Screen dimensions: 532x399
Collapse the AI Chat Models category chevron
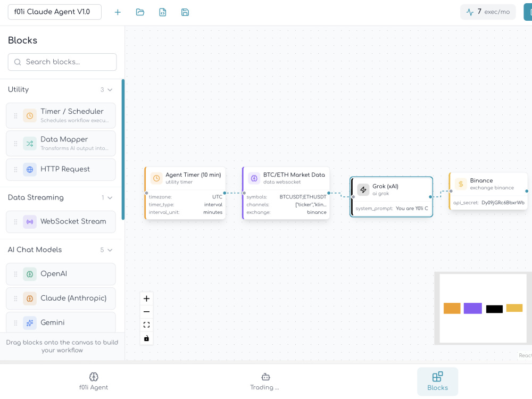click(x=110, y=250)
